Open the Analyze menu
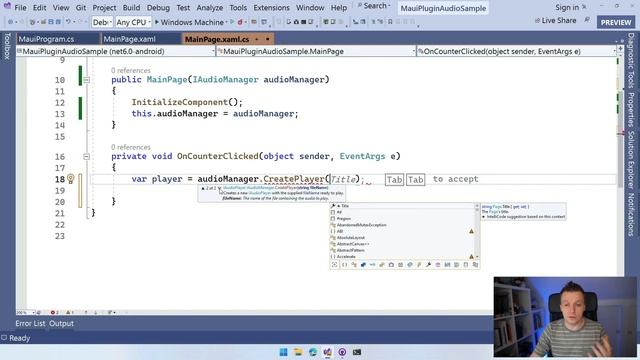This screenshot has width=640, height=360. (x=210, y=7)
